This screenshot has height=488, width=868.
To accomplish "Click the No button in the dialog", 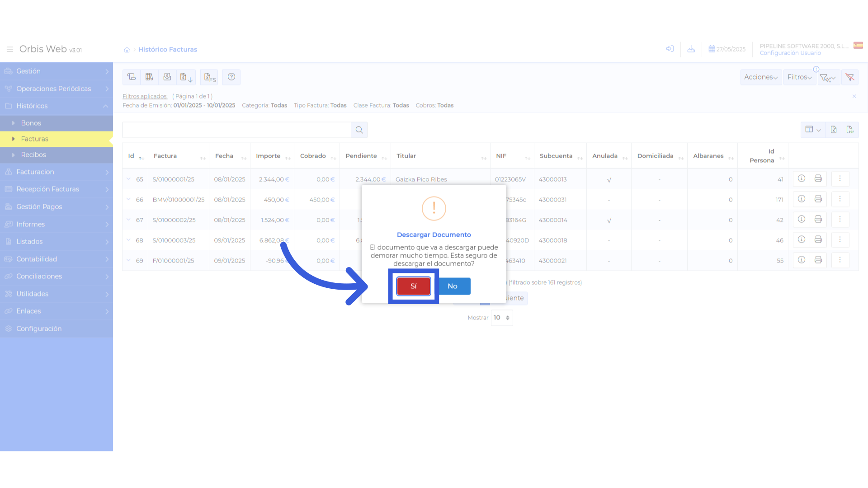I will coord(453,286).
